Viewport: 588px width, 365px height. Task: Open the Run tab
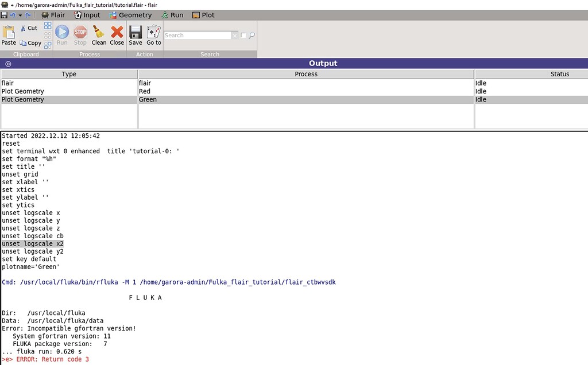coord(172,15)
